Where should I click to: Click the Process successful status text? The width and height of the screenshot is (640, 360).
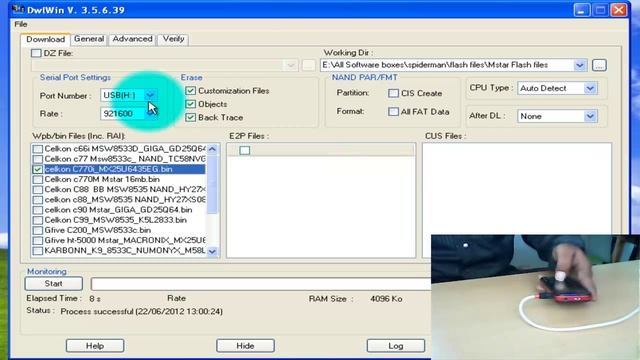pos(142,311)
